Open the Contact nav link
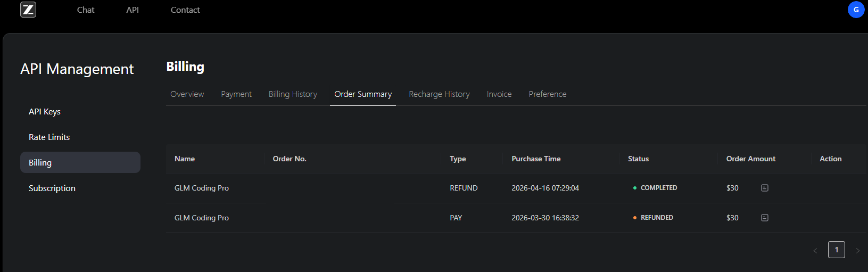868x272 pixels. (x=185, y=10)
